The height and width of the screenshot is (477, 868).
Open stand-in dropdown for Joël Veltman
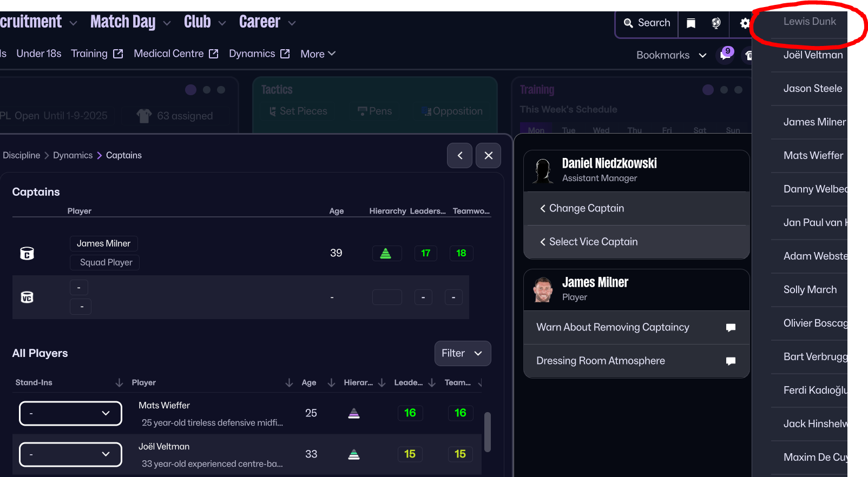tap(70, 454)
